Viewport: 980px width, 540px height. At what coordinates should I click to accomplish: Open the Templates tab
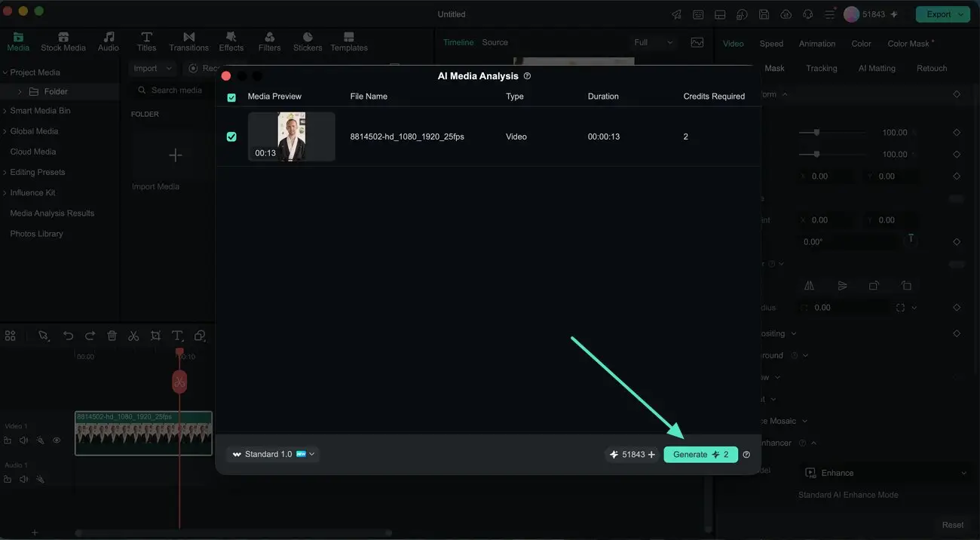point(349,41)
